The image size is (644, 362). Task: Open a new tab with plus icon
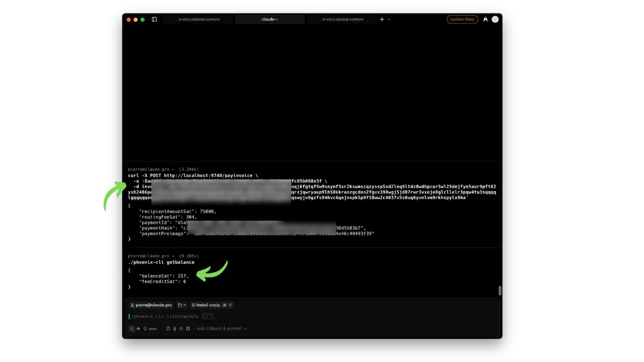click(x=382, y=20)
